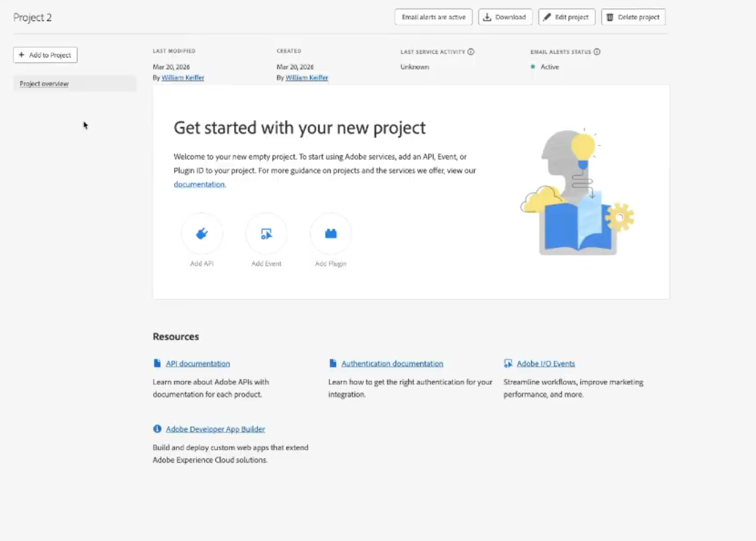The width and height of the screenshot is (756, 541).
Task: Open the Add to Project menu
Action: pos(45,55)
